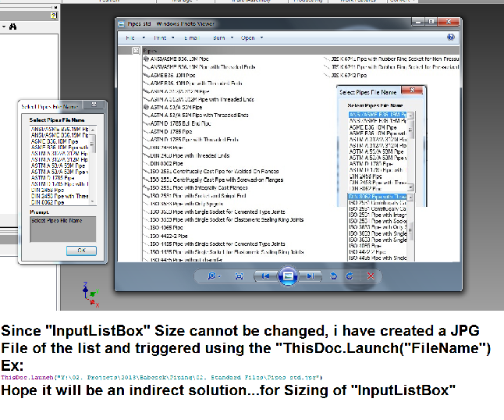
Task: Click the list scrollbar thumb in the Prompt dialog
Action: click(93, 144)
